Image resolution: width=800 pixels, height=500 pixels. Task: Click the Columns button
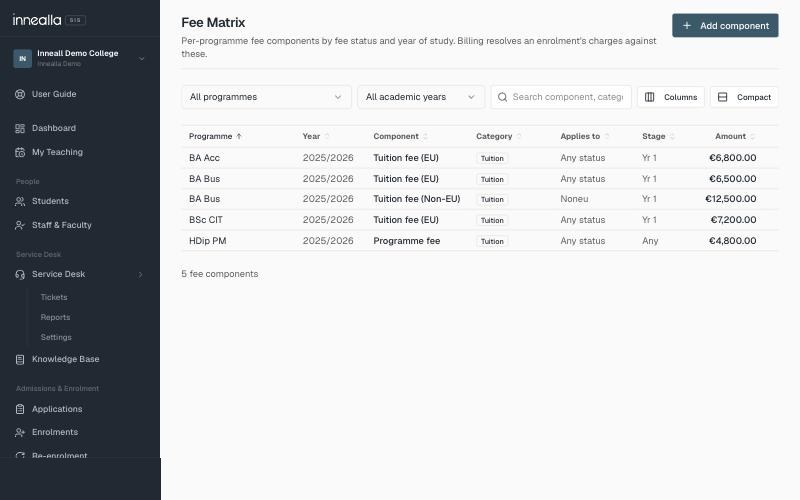(x=671, y=97)
